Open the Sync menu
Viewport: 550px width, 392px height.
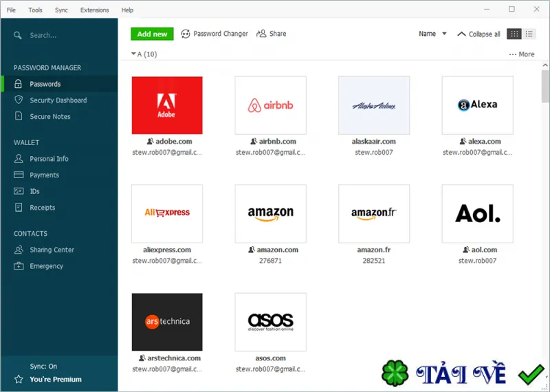61,10
